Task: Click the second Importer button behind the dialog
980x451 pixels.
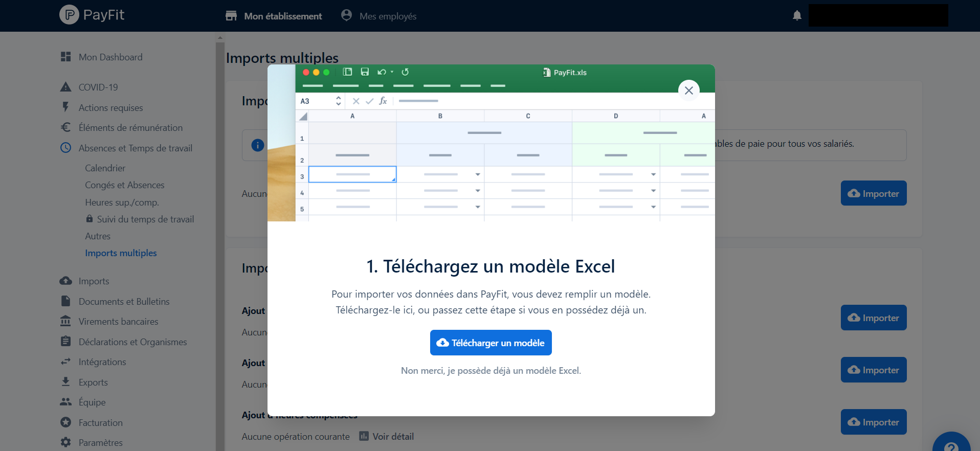Action: tap(874, 318)
